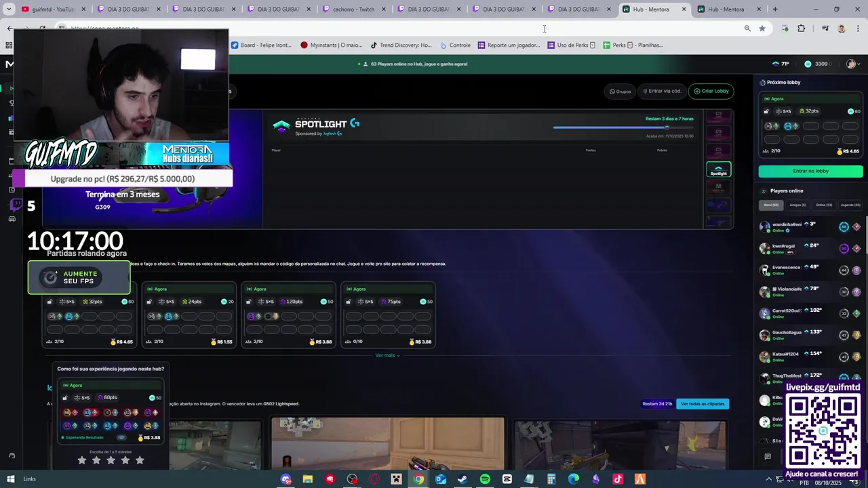
Task: Click the middle gameplay clip thumbnail
Action: [x=388, y=443]
